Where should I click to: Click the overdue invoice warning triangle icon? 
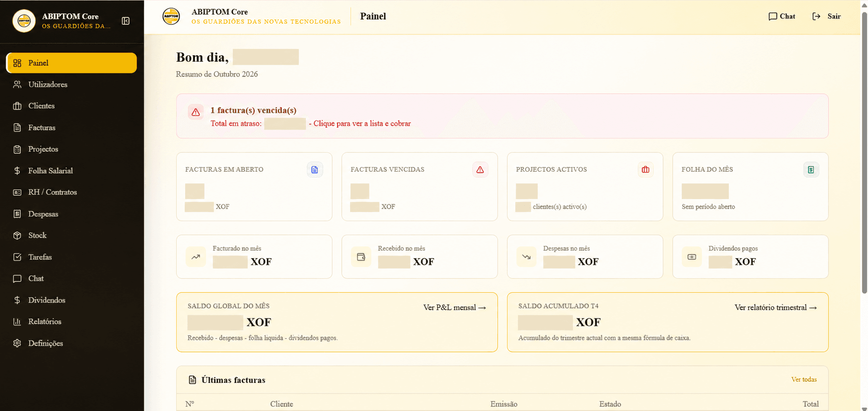pos(196,112)
